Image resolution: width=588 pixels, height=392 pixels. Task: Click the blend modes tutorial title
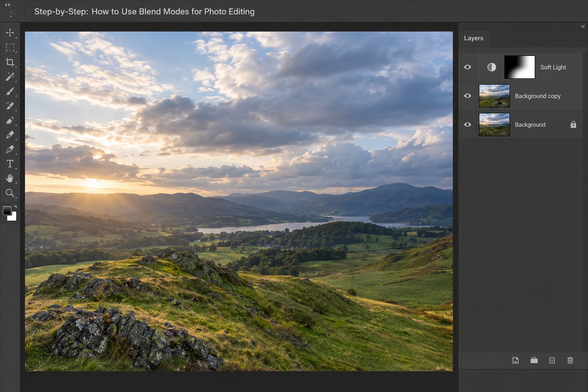pyautogui.click(x=144, y=11)
